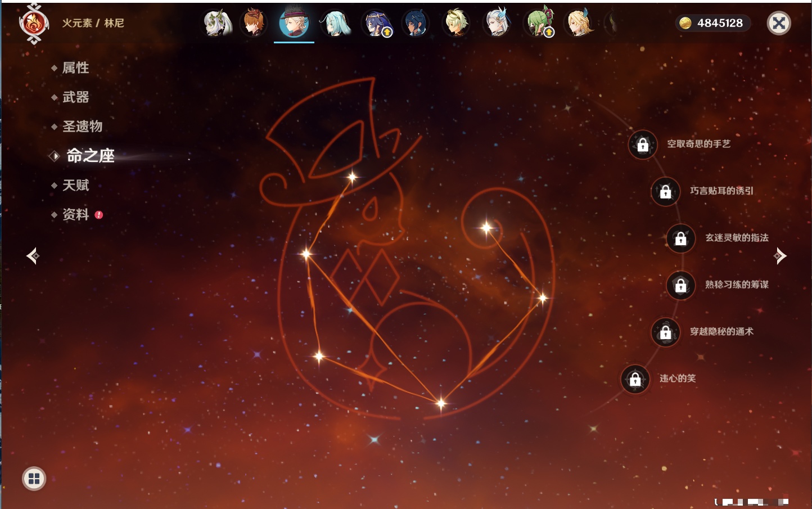Click the lock icon for 穿越隐秘的通术
Viewport: 812px width, 509px height.
pos(666,332)
